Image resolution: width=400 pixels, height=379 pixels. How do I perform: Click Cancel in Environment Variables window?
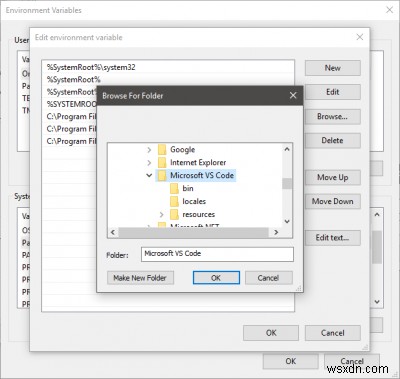(x=352, y=361)
